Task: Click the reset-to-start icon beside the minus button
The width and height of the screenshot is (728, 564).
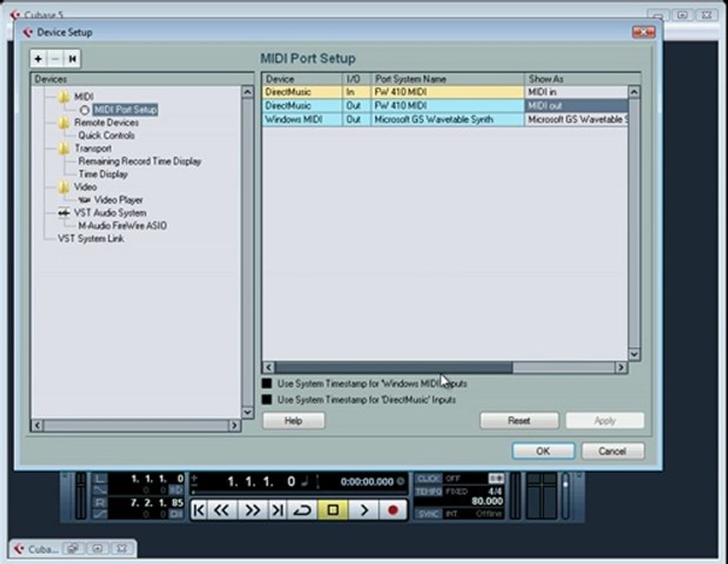Action: pos(72,59)
